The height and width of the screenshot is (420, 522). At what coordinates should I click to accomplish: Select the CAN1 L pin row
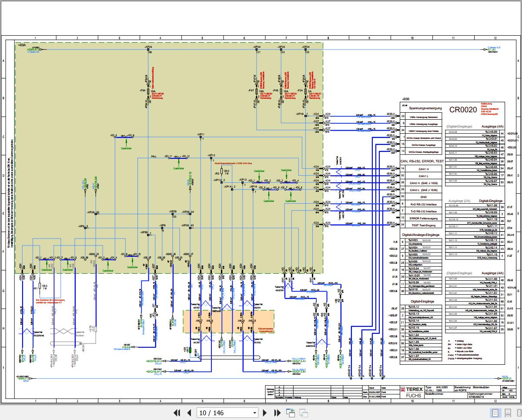pyautogui.click(x=421, y=176)
